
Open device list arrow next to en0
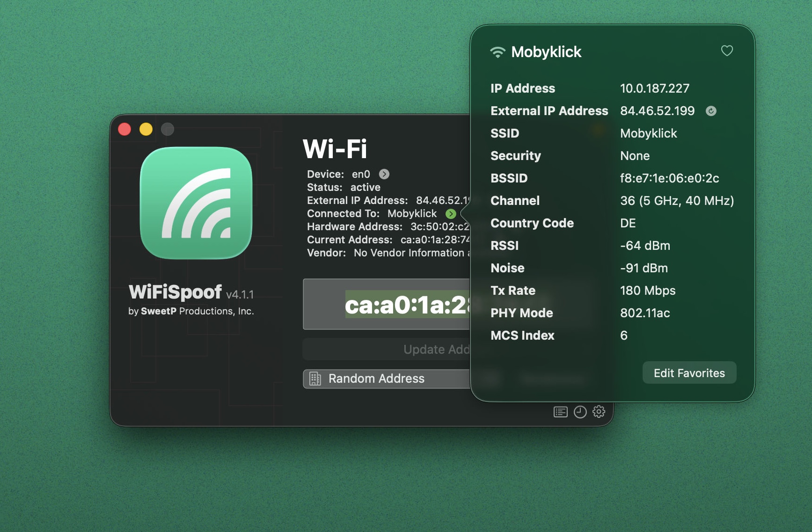click(384, 174)
